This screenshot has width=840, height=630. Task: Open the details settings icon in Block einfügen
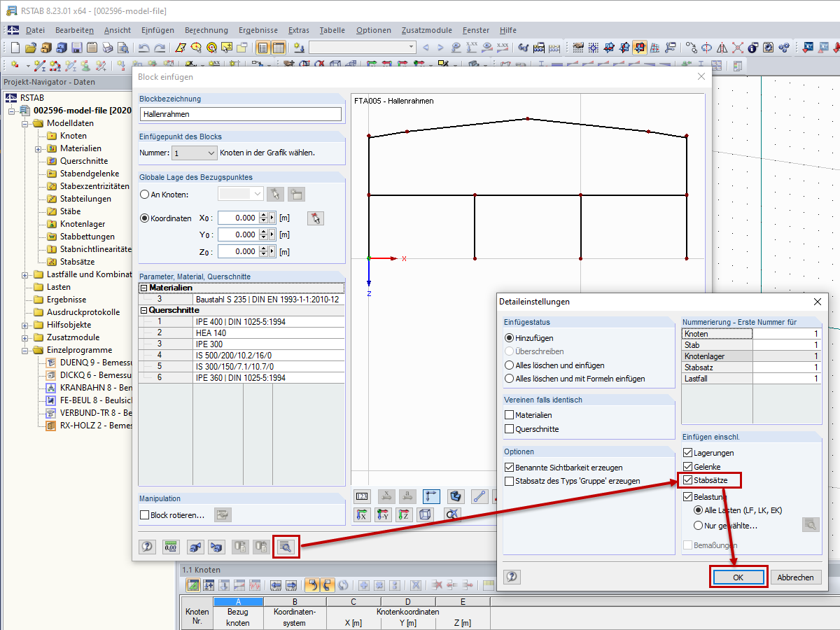(286, 547)
